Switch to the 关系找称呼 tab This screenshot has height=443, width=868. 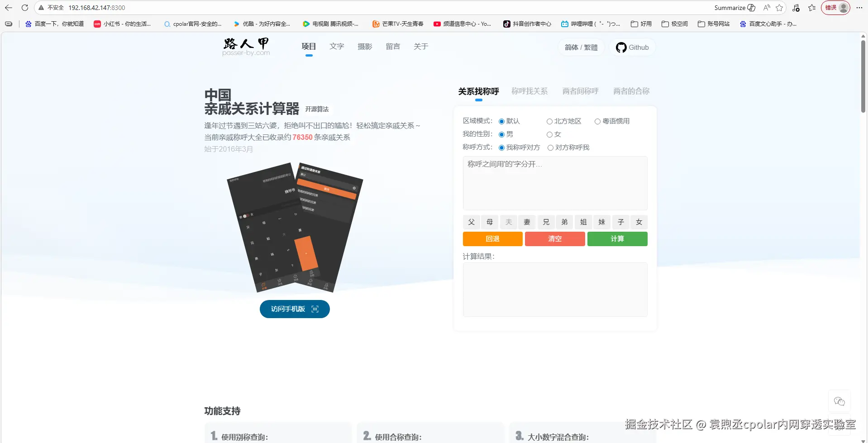[478, 91]
